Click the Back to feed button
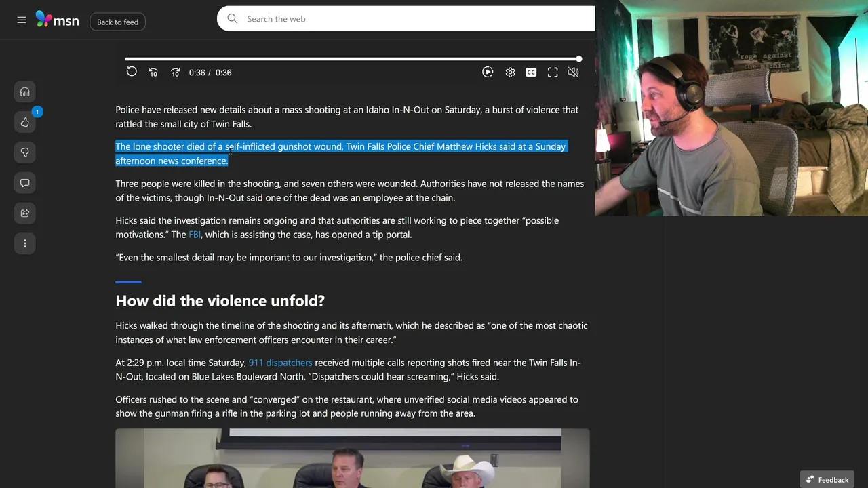The image size is (868, 488). (x=117, y=22)
